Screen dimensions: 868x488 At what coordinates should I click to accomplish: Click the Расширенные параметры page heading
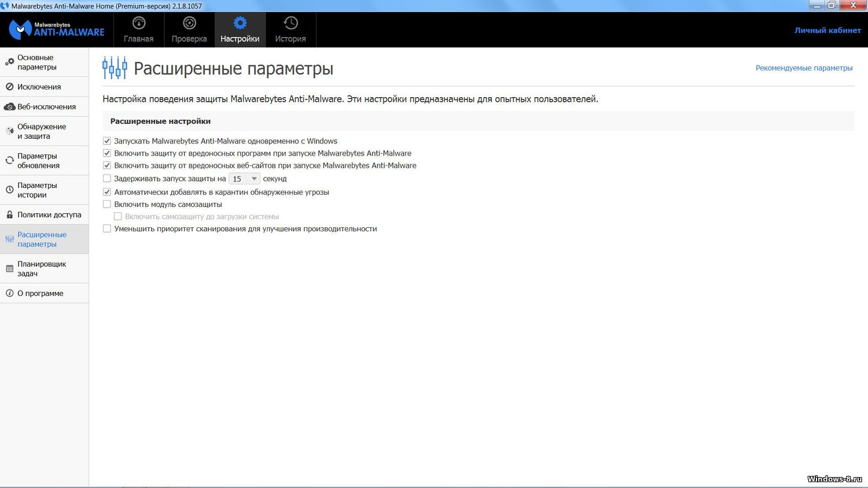[233, 68]
